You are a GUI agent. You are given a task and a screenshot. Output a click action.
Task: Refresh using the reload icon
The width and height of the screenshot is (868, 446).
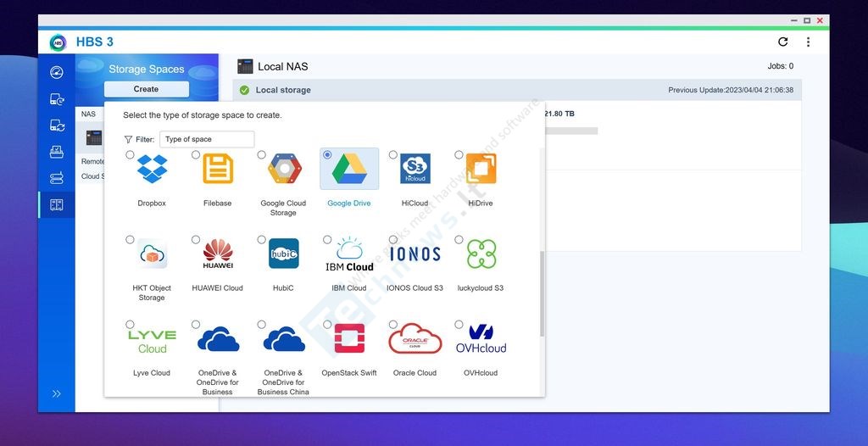tap(782, 42)
